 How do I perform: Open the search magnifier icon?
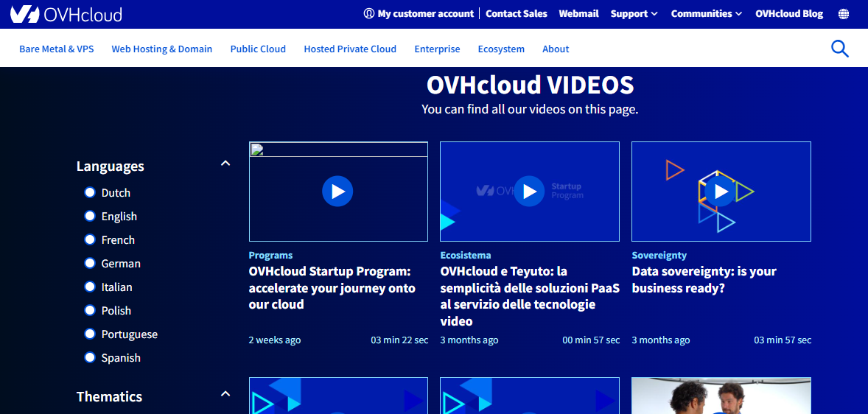click(x=839, y=49)
